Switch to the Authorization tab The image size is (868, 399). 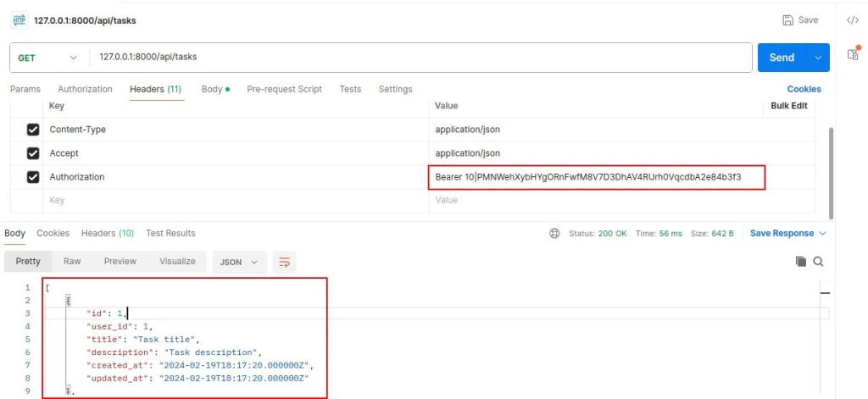[85, 89]
